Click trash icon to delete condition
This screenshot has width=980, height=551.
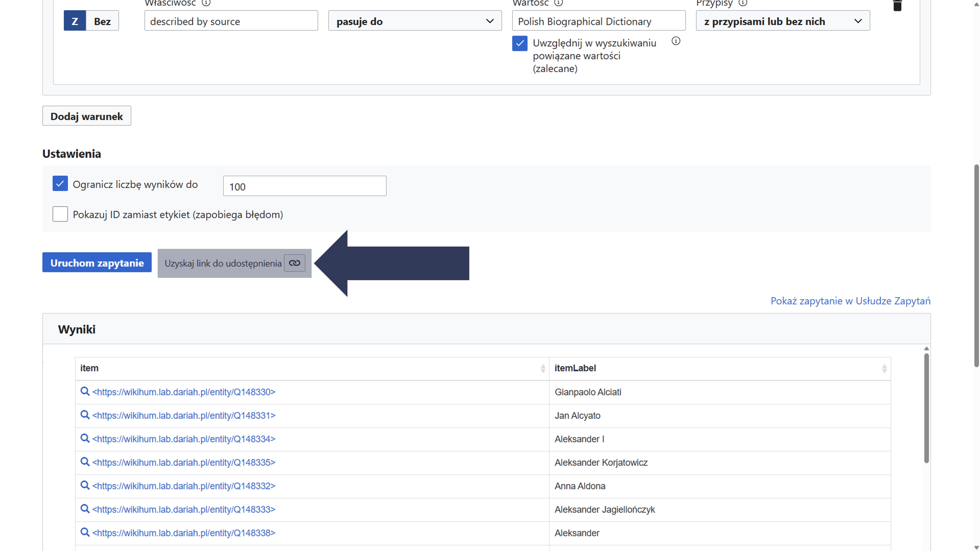pyautogui.click(x=897, y=6)
